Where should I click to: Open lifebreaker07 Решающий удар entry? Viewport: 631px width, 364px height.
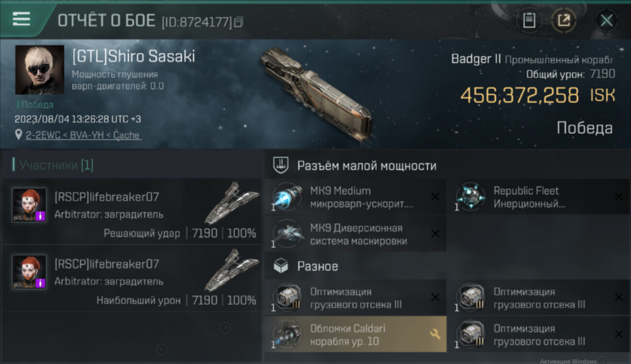click(x=132, y=212)
